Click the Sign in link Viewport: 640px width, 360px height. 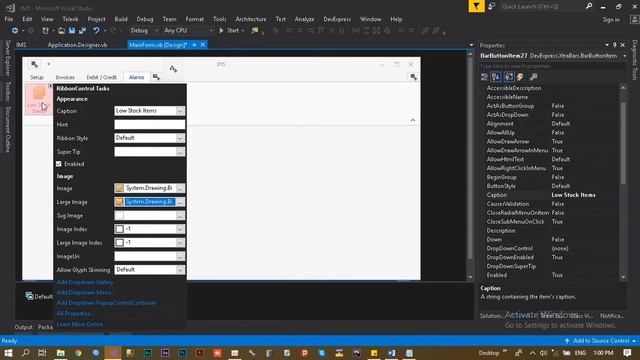coord(611,19)
